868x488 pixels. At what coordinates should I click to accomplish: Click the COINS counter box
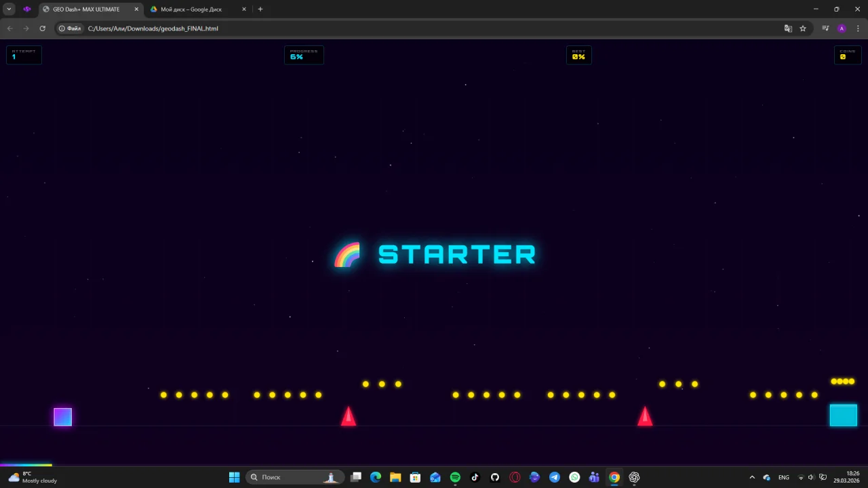coord(848,55)
